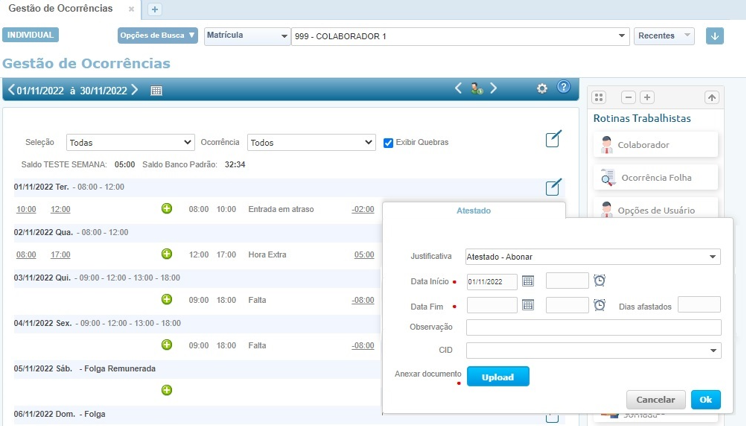Click the Observação text field
This screenshot has height=426, width=746.
pyautogui.click(x=593, y=328)
